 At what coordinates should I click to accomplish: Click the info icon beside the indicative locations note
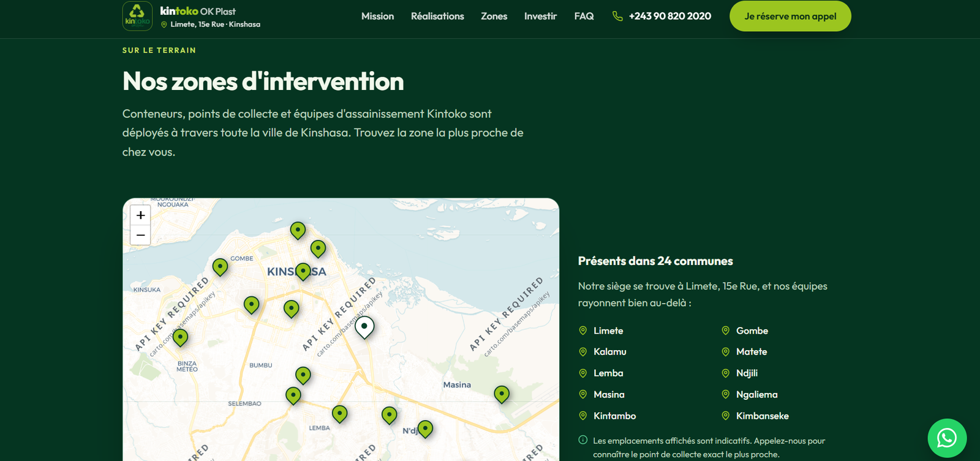pyautogui.click(x=583, y=440)
